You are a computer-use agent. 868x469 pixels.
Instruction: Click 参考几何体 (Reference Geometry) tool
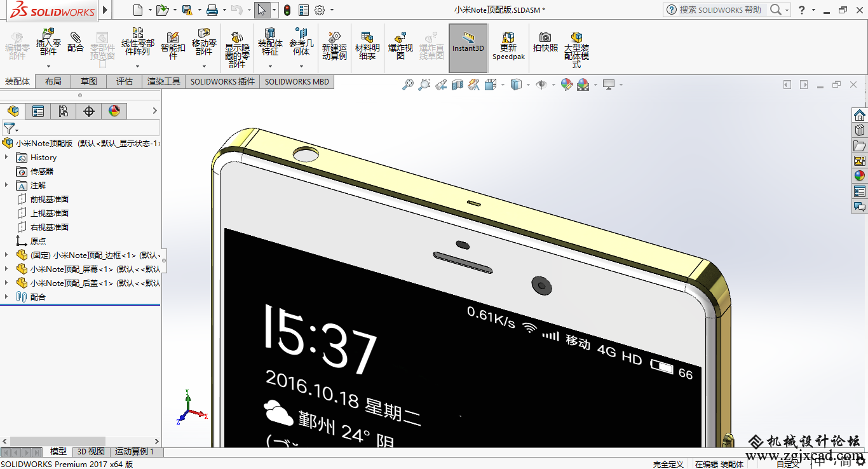pyautogui.click(x=301, y=42)
